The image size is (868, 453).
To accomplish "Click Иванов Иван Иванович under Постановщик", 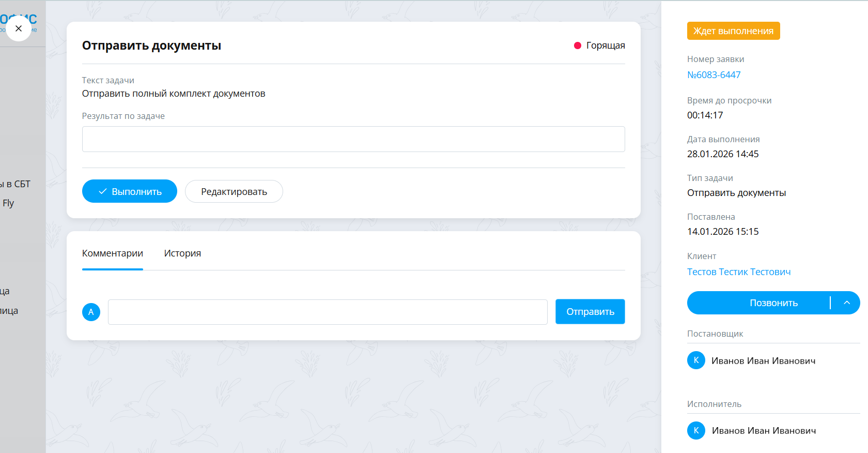I will pyautogui.click(x=763, y=361).
